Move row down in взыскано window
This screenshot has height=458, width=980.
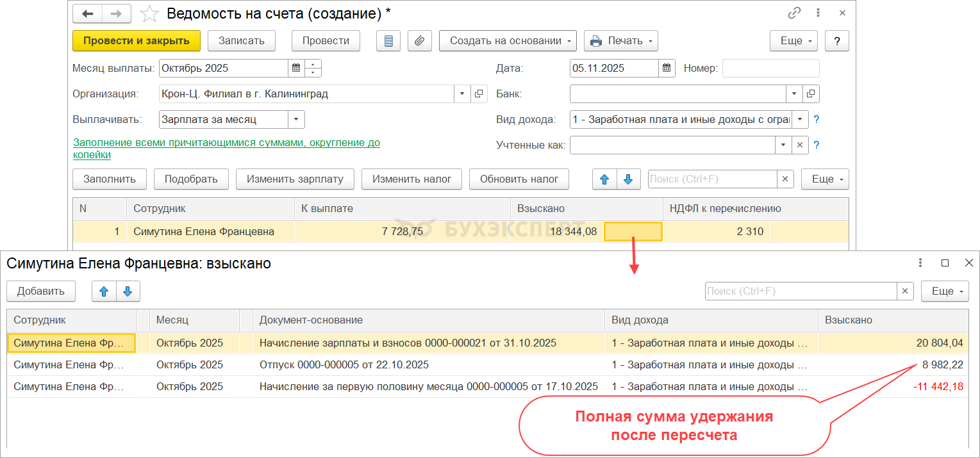click(x=128, y=291)
